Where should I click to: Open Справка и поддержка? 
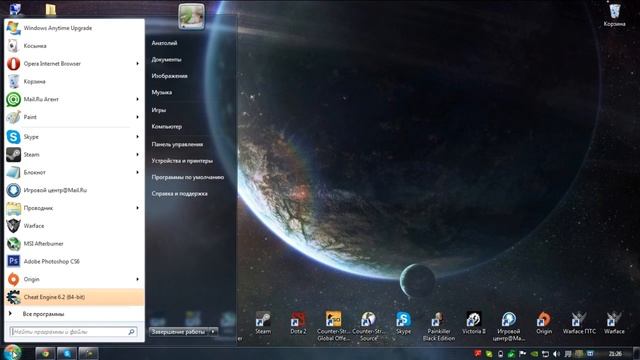[180, 193]
